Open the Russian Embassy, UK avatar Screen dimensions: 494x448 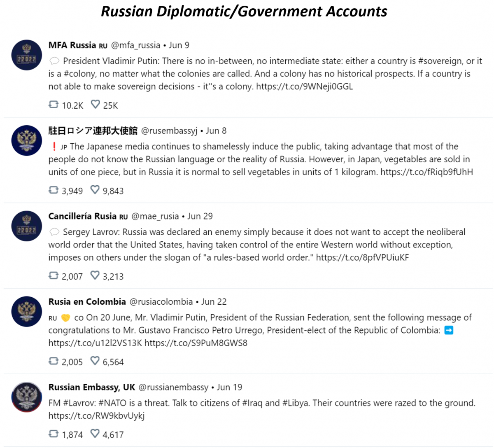tap(27, 397)
